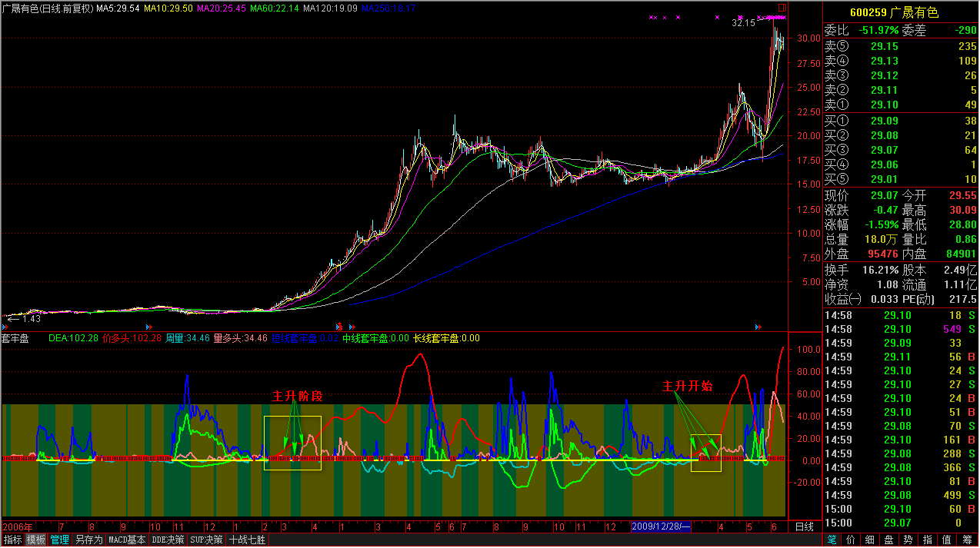The height and width of the screenshot is (548, 980).
Task: Switch to MACD基本 indicator template
Action: coord(127,540)
